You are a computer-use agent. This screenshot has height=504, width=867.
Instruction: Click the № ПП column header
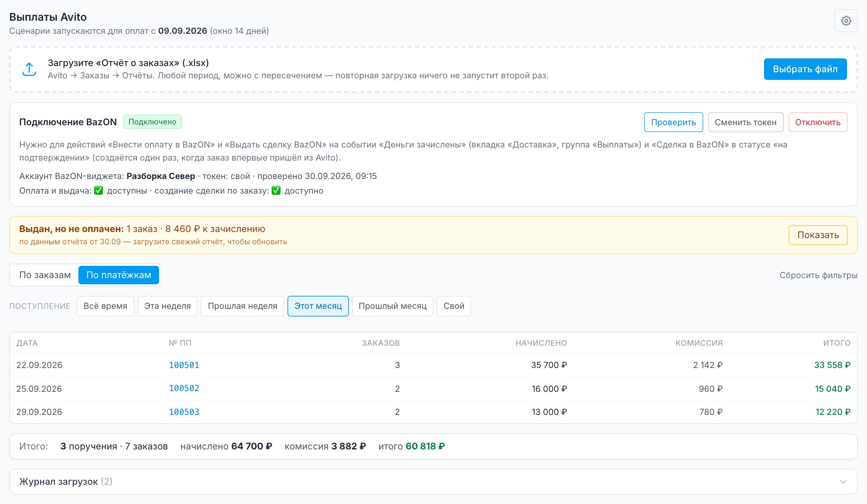(180, 343)
